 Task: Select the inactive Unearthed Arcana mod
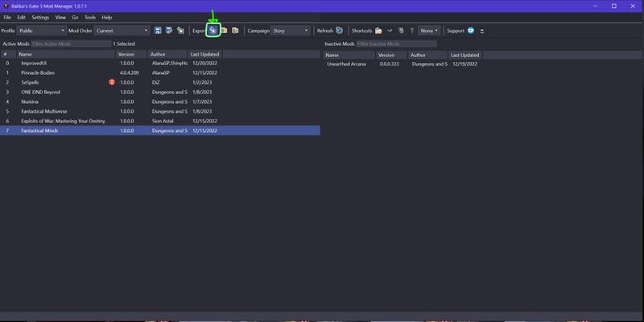483,64
